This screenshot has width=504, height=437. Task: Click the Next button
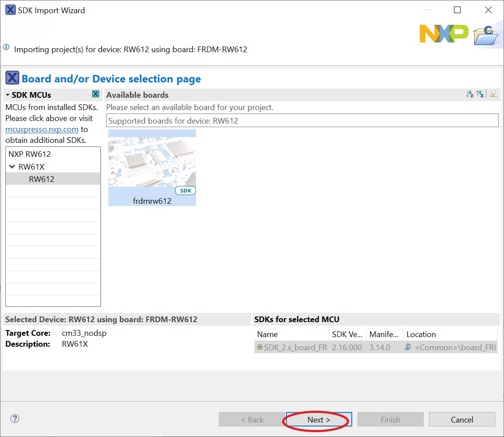(x=318, y=419)
